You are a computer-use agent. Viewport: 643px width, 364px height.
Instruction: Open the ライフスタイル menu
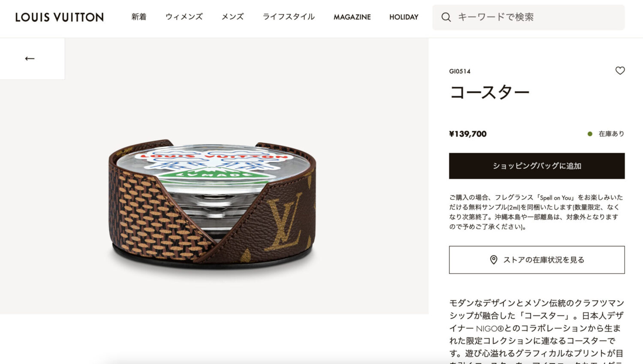coord(288,17)
